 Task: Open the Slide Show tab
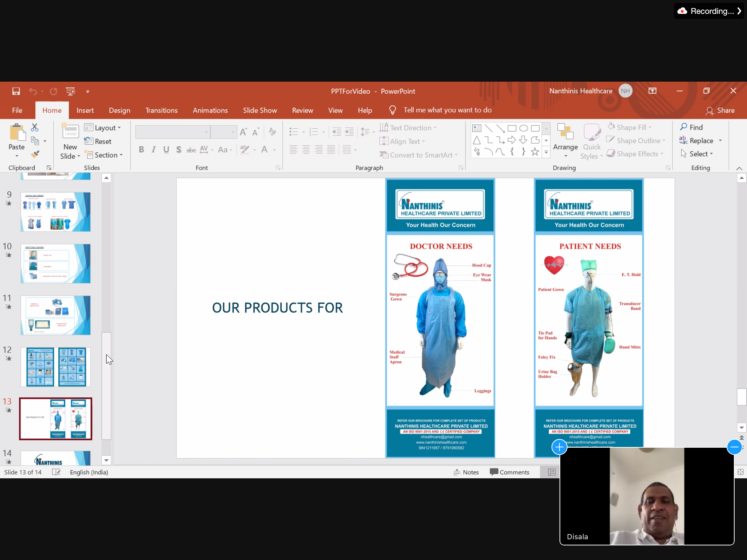coord(260,110)
